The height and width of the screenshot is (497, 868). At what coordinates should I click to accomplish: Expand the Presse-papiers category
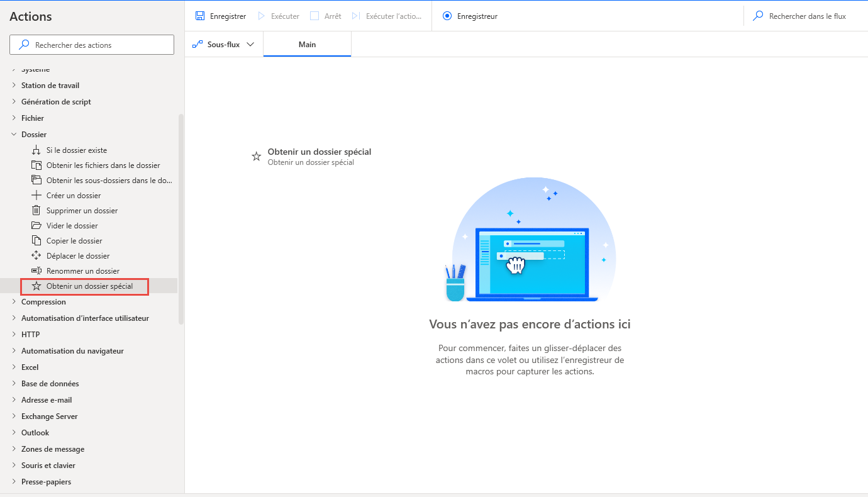coord(14,482)
